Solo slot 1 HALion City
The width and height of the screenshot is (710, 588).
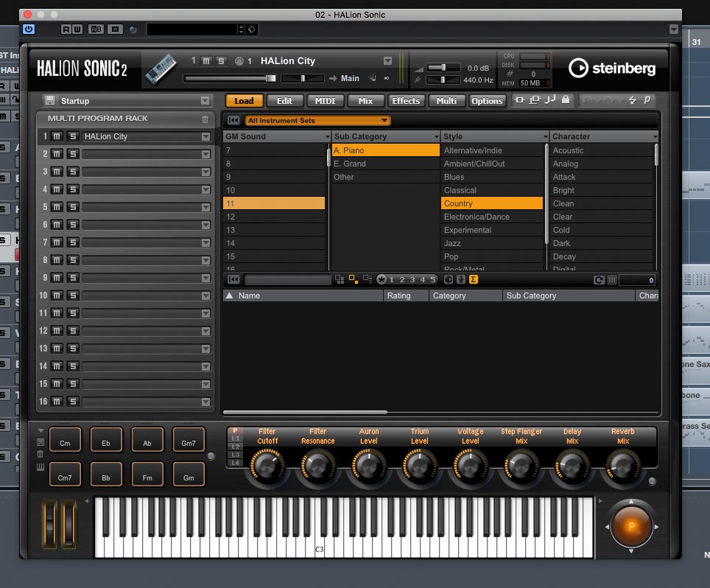pyautogui.click(x=73, y=136)
